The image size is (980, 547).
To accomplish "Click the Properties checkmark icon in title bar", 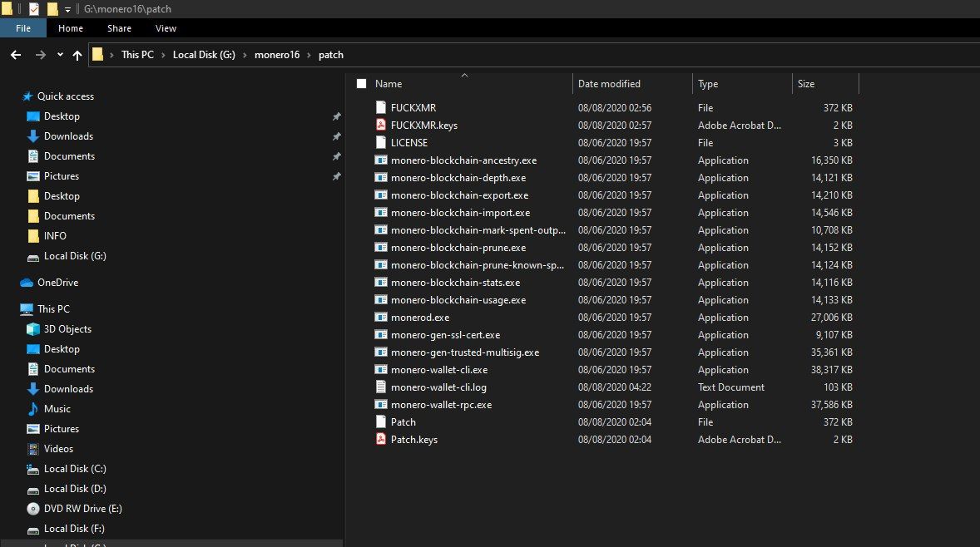I will tap(34, 9).
